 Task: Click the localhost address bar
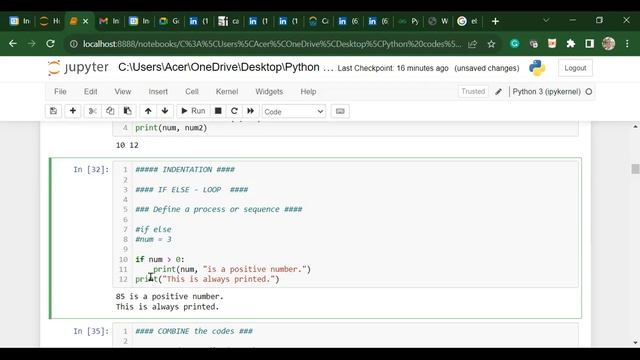coord(272,44)
